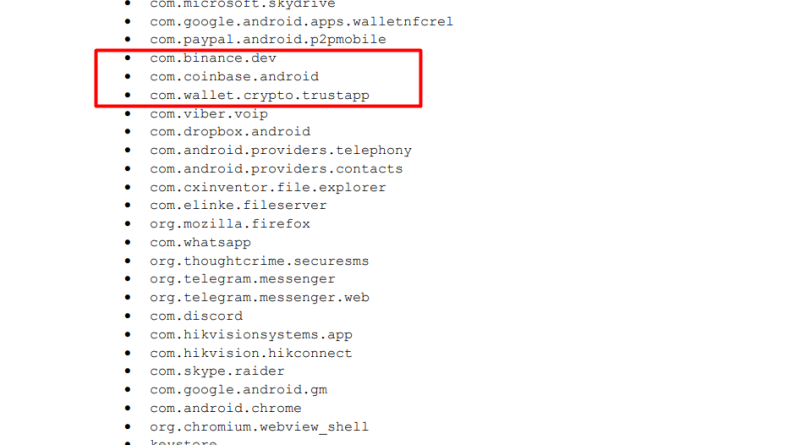Click org.telegram.messenger.web line
Screen dimensions: 800x445
coord(259,298)
